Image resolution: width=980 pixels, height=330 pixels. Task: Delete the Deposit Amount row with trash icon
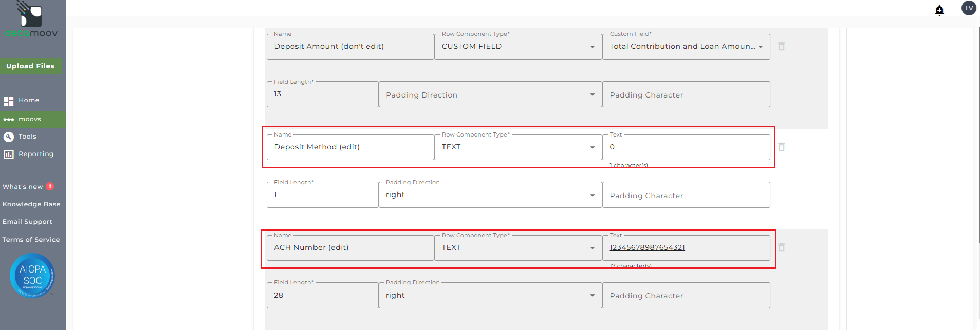coord(781,46)
